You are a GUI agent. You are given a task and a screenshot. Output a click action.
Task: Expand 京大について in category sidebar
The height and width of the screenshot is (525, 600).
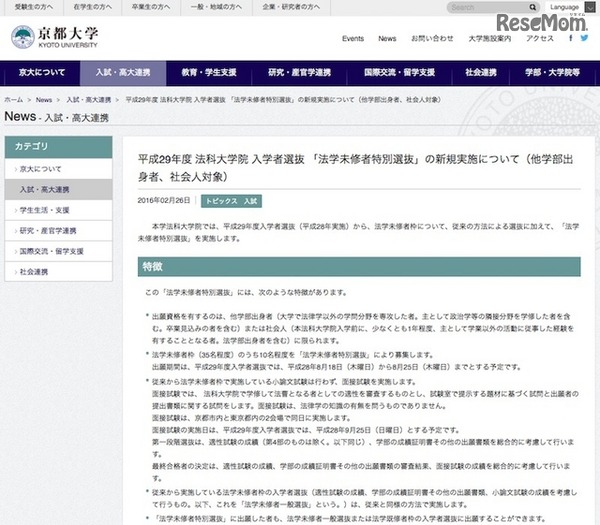pyautogui.click(x=59, y=169)
